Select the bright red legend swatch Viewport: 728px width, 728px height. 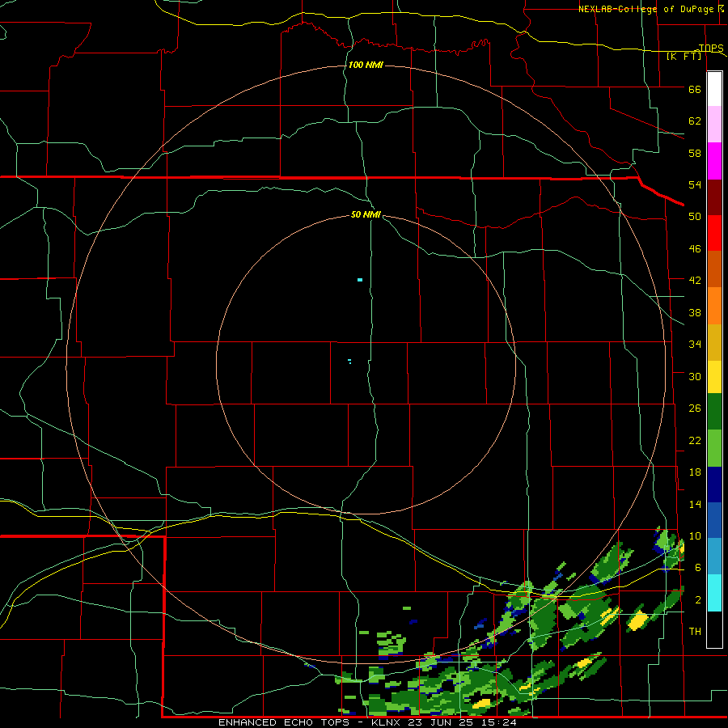[714, 233]
